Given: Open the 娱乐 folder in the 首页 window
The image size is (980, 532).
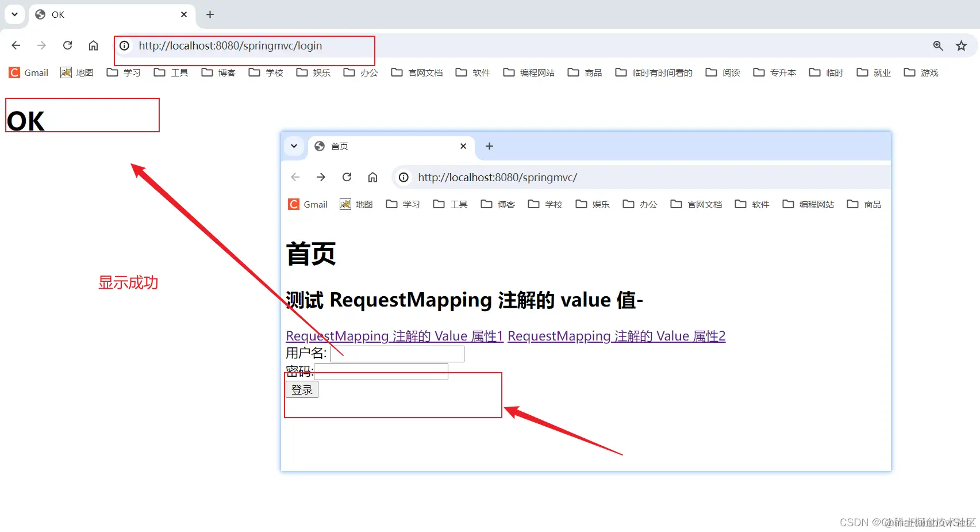Looking at the screenshot, I should (593, 204).
